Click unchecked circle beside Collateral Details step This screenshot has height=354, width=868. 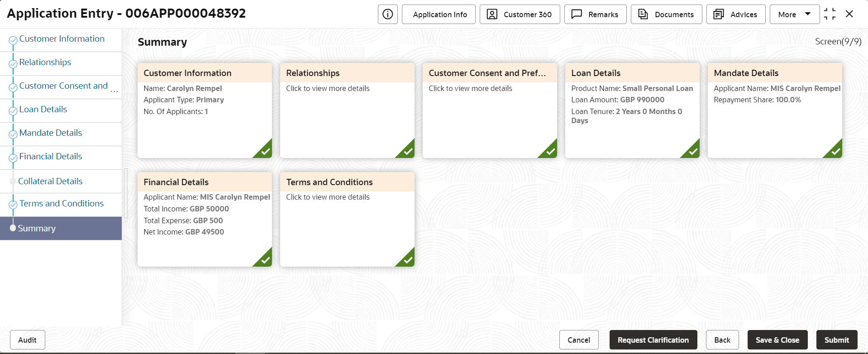13,181
